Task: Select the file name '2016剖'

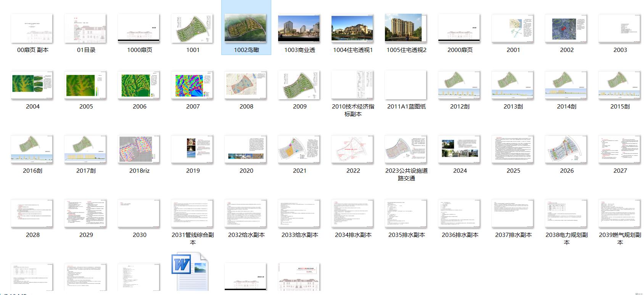Action: click(x=32, y=170)
